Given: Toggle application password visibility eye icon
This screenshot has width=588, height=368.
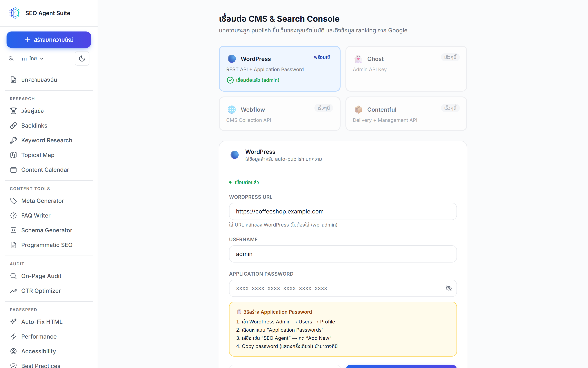Looking at the screenshot, I should click(x=449, y=288).
